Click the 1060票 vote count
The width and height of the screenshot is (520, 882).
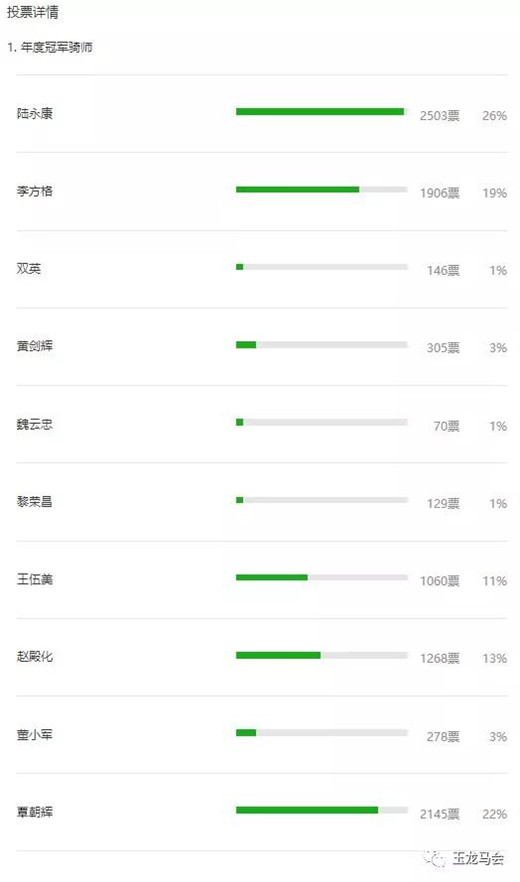point(440,581)
